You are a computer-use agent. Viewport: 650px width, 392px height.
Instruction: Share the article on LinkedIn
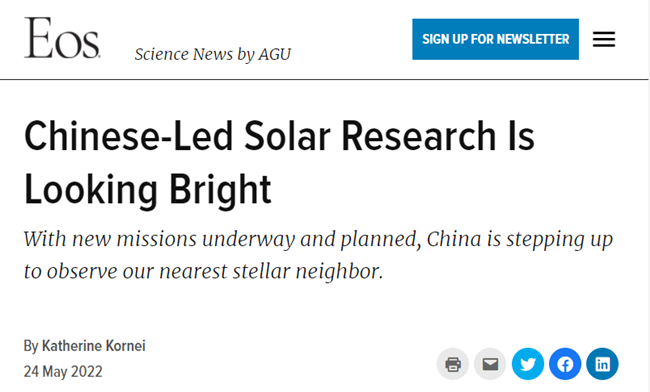[x=602, y=364]
